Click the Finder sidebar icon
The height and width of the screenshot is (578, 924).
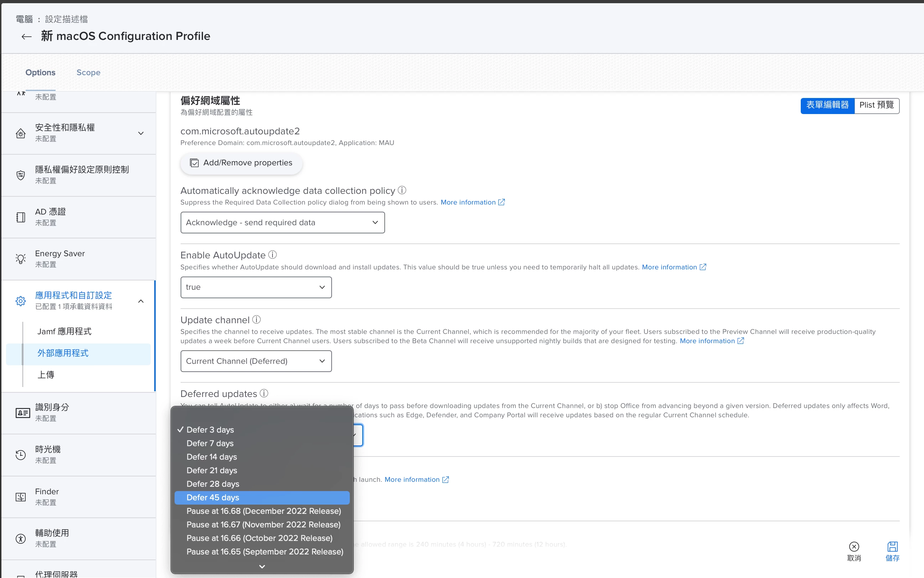[x=21, y=497]
